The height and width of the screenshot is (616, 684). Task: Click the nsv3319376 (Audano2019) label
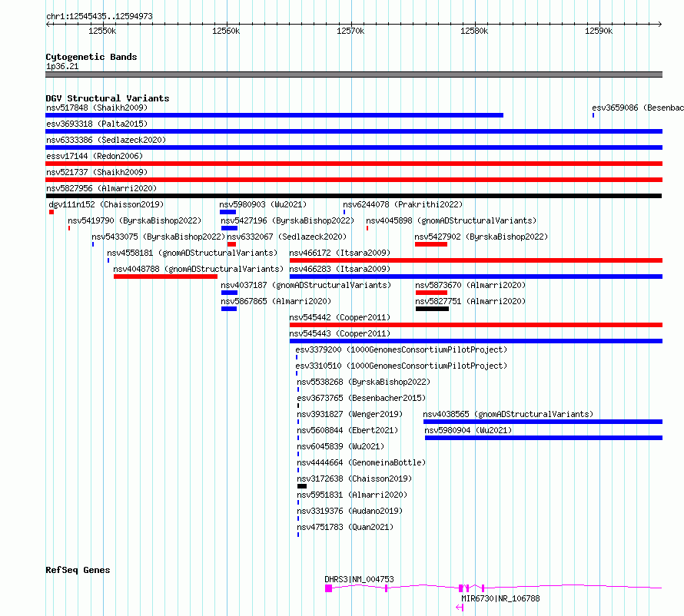(x=350, y=511)
